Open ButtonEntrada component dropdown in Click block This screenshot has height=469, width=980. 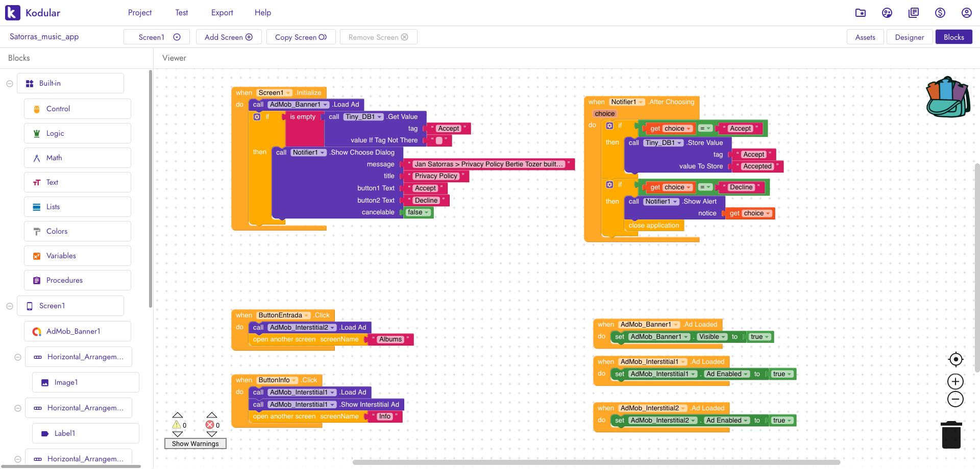coord(285,315)
